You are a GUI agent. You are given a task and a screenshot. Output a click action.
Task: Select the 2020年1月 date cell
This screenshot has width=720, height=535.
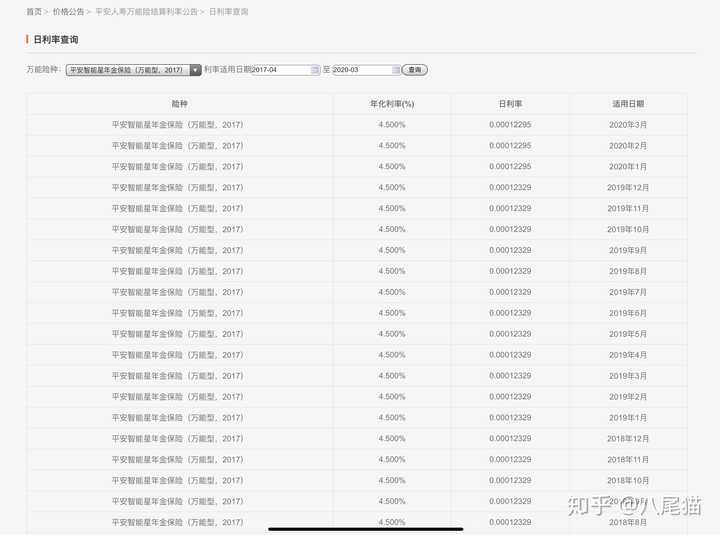(x=628, y=167)
